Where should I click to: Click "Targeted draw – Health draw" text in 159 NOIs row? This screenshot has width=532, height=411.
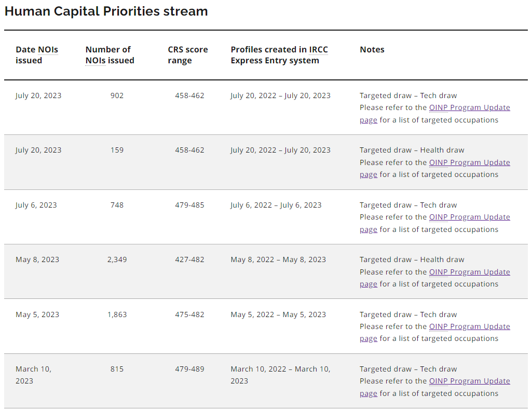click(x=412, y=150)
